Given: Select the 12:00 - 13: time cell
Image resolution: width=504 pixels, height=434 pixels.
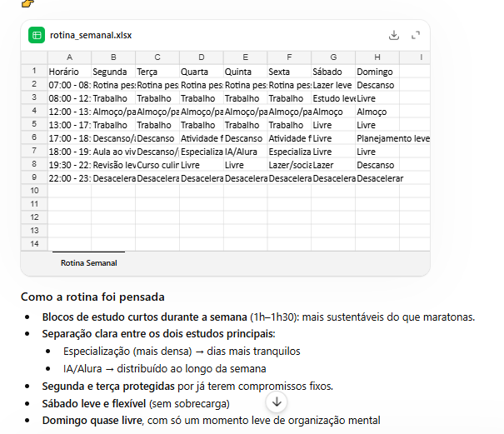Looking at the screenshot, I should pos(69,112).
